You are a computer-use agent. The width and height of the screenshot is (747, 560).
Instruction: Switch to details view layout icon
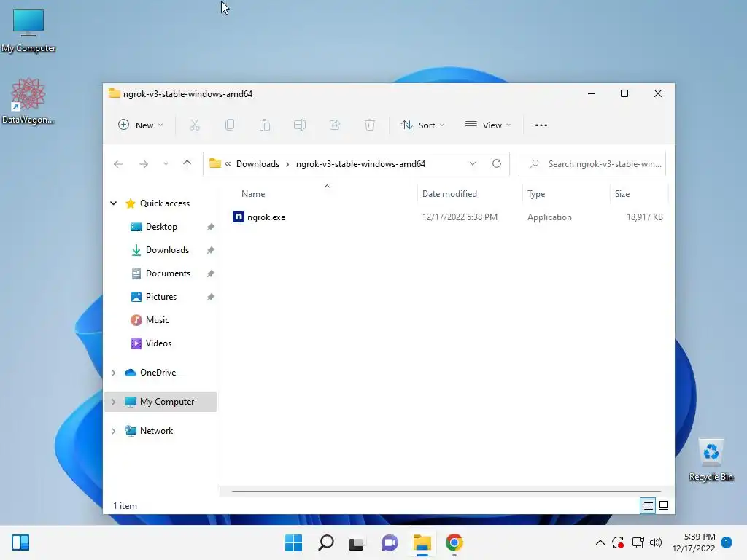(648, 506)
